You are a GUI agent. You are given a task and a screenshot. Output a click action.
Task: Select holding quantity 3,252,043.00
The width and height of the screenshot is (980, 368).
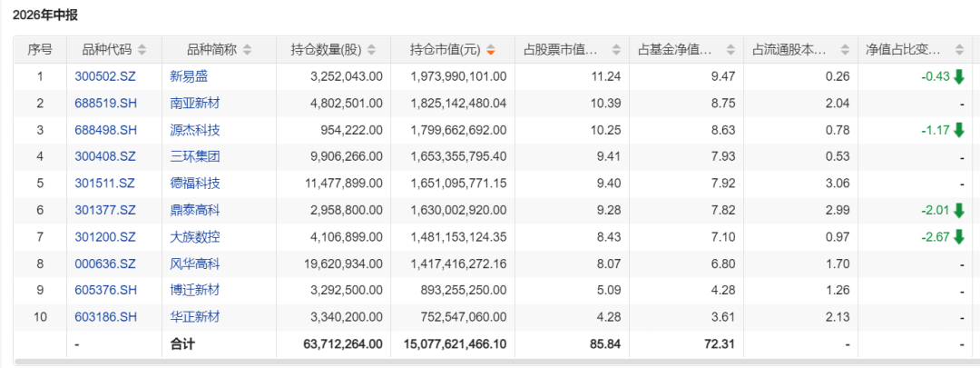coord(347,77)
